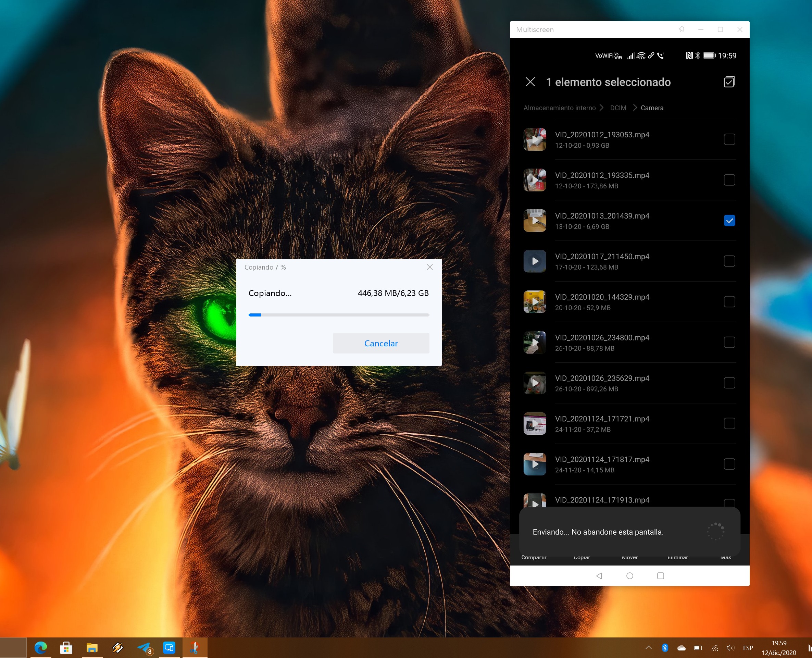Go to Almacenamiento interno breadcrumb
The image size is (812, 658).
pyautogui.click(x=559, y=108)
